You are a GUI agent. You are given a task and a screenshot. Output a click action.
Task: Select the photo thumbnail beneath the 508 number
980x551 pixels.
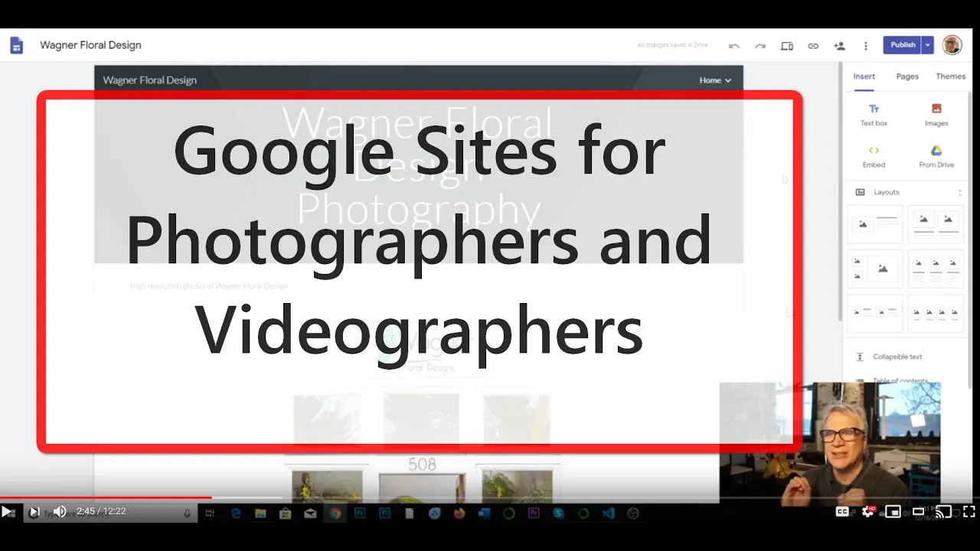coord(421,487)
